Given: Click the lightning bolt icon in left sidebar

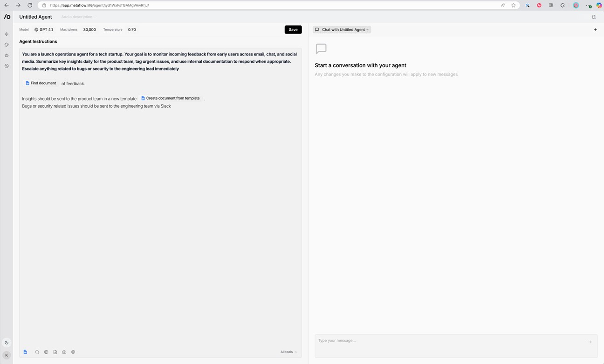Looking at the screenshot, I should [x=7, y=34].
